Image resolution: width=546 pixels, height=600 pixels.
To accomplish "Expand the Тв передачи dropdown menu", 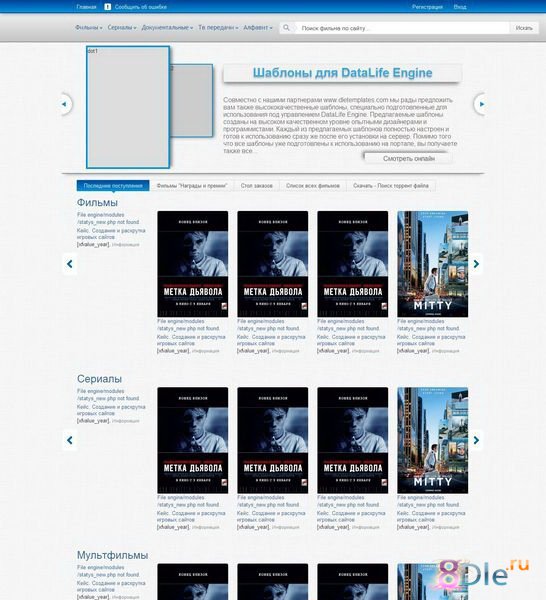I will click(x=218, y=28).
